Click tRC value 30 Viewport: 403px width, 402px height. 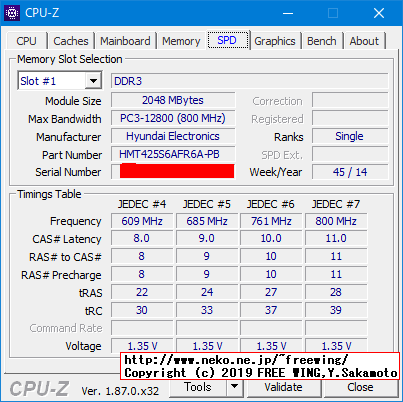click(142, 310)
